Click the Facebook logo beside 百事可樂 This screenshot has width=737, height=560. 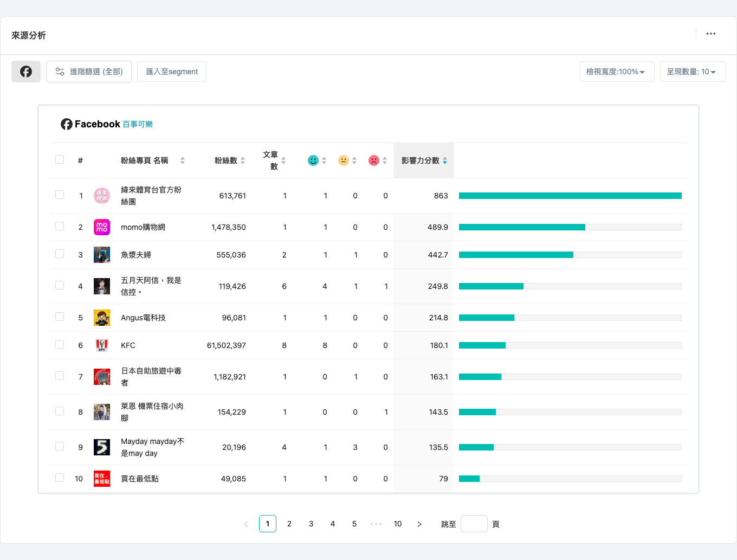(67, 124)
